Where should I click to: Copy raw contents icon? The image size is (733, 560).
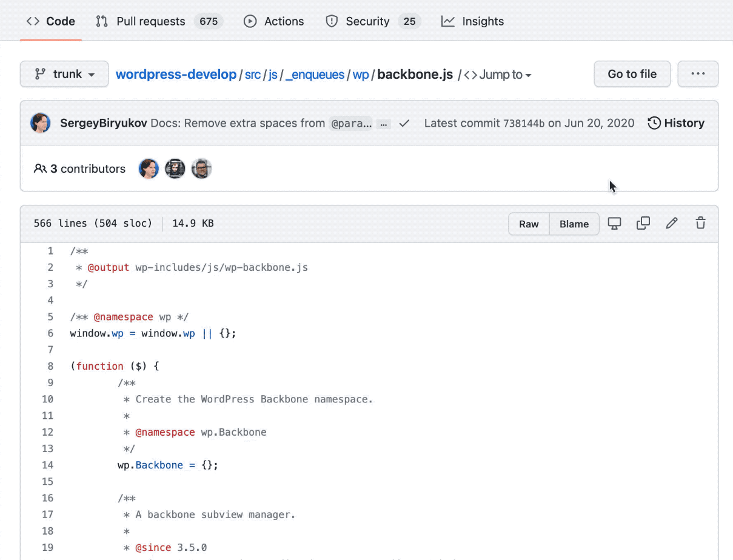(x=643, y=224)
